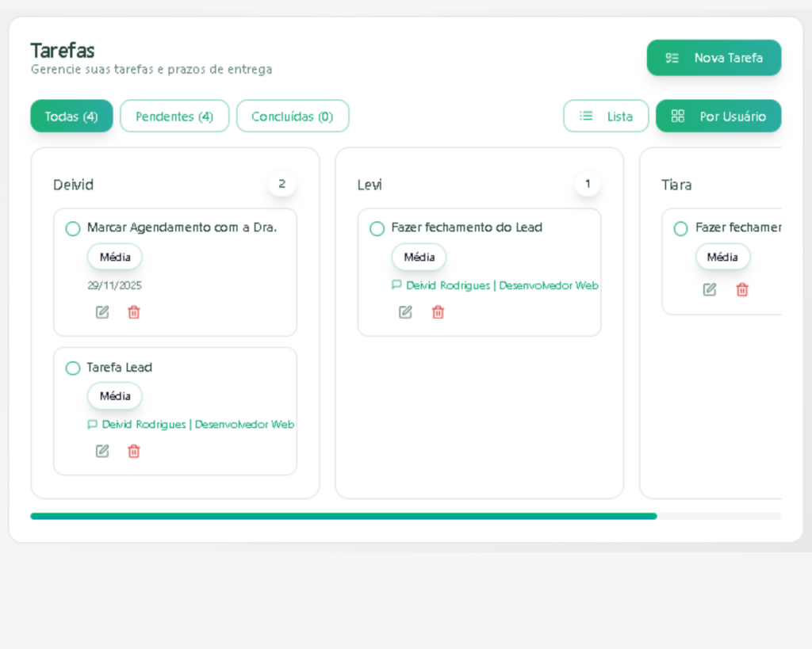Delete Levi's Fazer fechamento task

[438, 312]
